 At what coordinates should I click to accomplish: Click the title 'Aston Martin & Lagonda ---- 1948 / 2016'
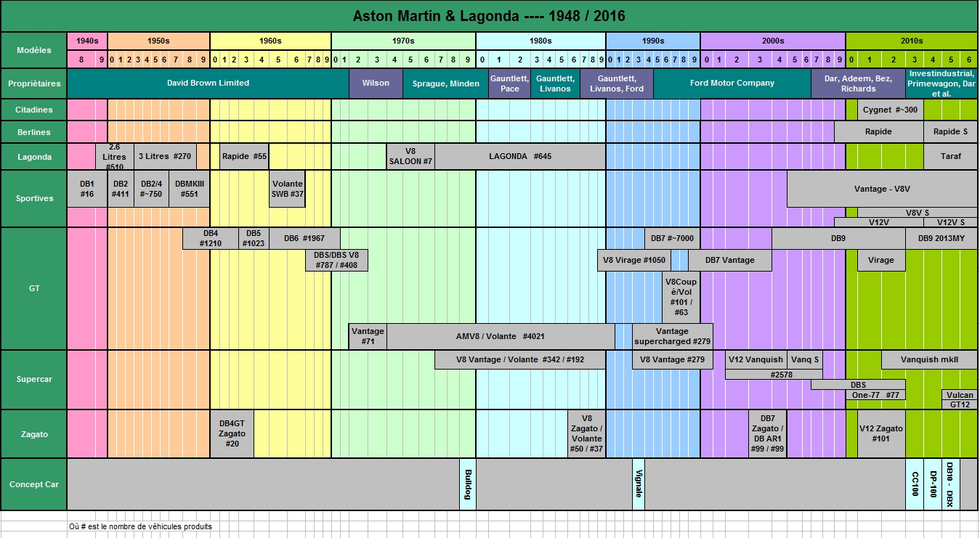[489, 16]
